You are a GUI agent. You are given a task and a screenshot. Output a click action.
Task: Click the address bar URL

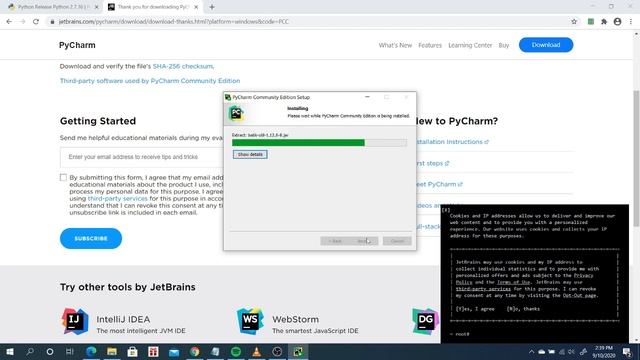[173, 22]
